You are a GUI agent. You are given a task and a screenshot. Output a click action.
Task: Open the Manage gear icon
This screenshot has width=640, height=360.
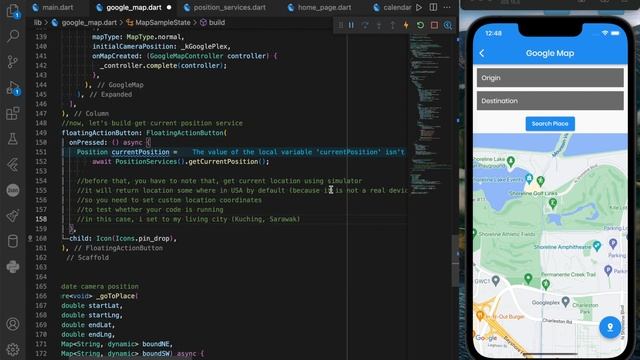pyautogui.click(x=13, y=349)
